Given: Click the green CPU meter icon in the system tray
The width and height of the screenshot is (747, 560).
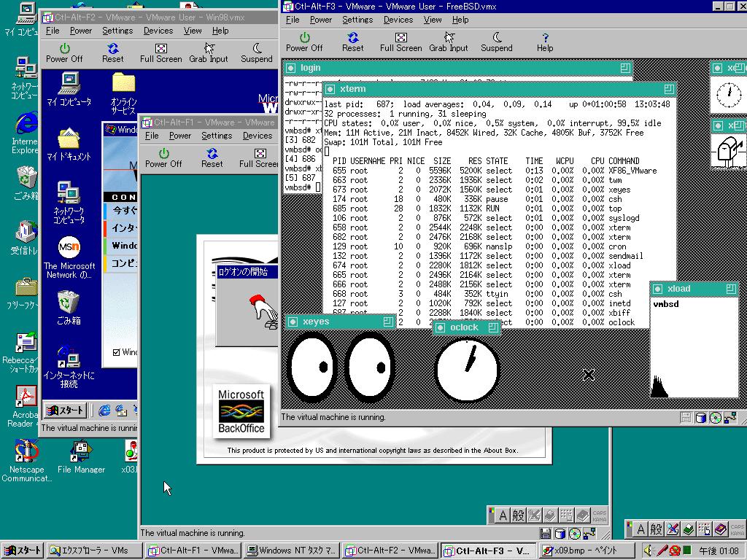Looking at the screenshot, I should click(x=687, y=551).
